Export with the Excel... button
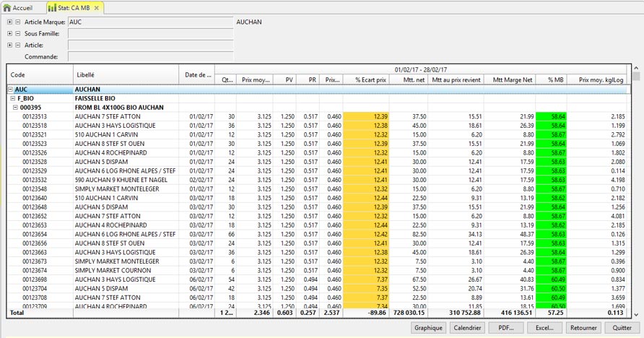Viewport: 644px width, 338px height. tap(544, 328)
